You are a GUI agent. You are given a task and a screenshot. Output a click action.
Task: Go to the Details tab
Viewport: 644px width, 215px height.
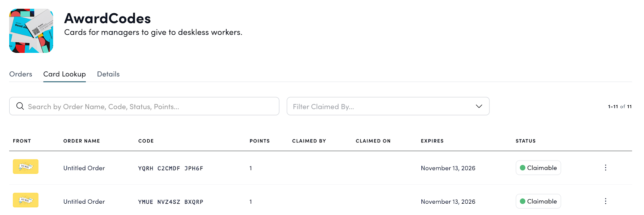click(108, 74)
